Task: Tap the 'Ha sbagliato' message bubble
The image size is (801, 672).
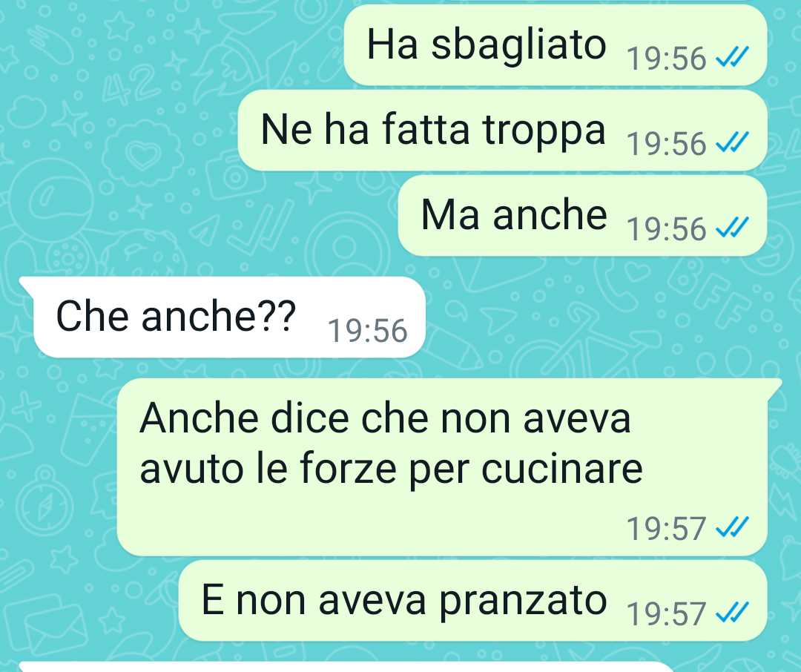Action: coord(556,45)
